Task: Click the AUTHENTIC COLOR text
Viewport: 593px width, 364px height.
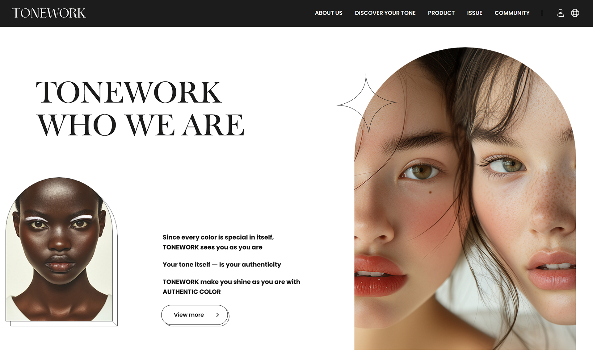Action: pos(191,292)
